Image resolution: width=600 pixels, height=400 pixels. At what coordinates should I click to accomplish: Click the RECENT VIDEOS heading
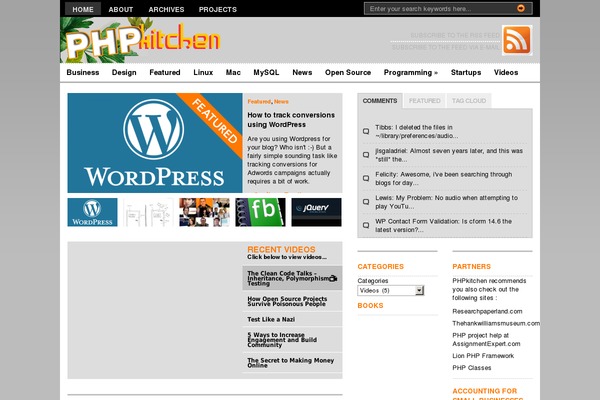coord(281,249)
